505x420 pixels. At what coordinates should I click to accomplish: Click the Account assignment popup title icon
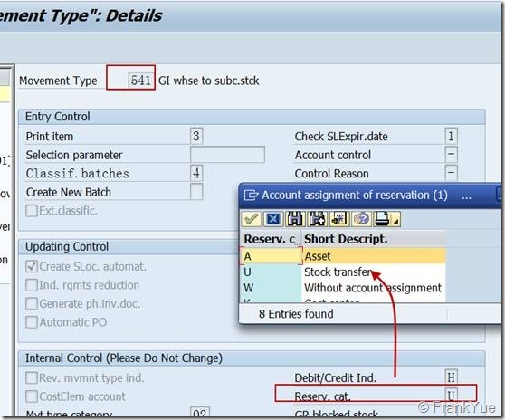pos(252,196)
